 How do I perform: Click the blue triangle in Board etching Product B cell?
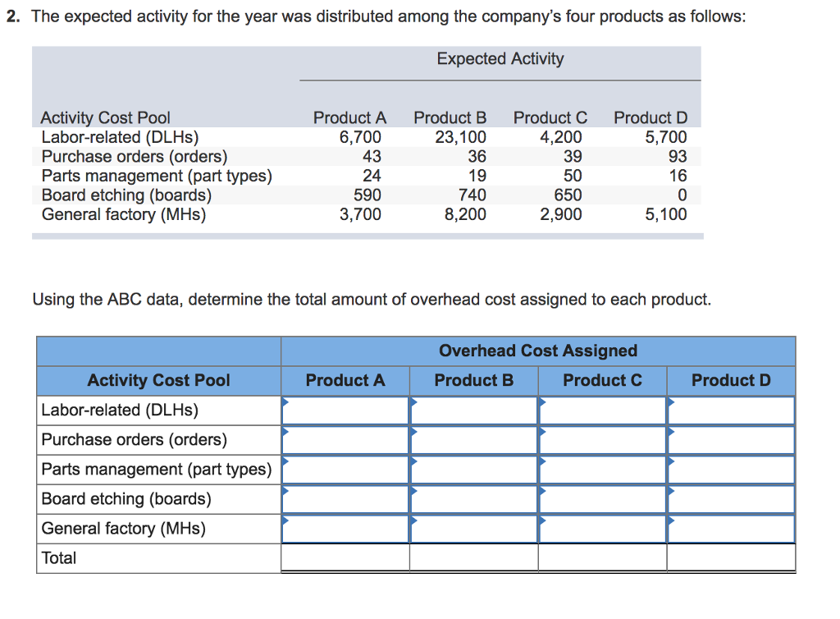[413, 491]
